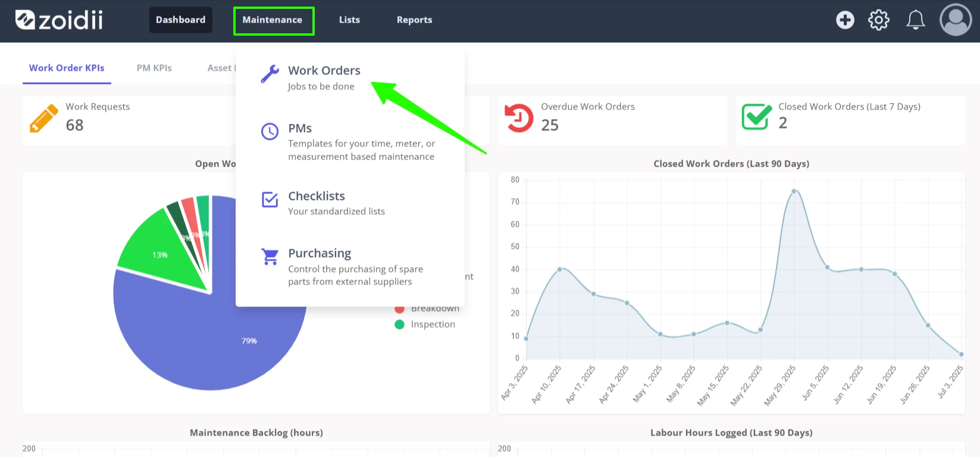Open the Reports menu

415,20
